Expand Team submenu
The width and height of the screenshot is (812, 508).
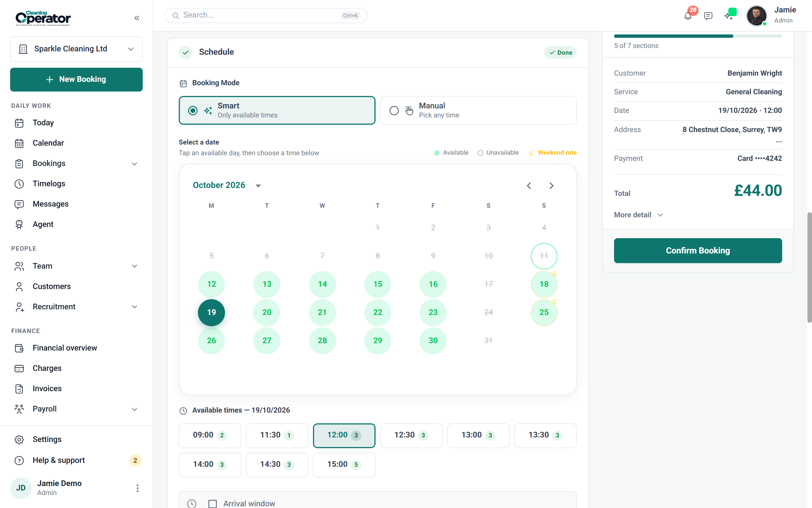[x=134, y=266]
